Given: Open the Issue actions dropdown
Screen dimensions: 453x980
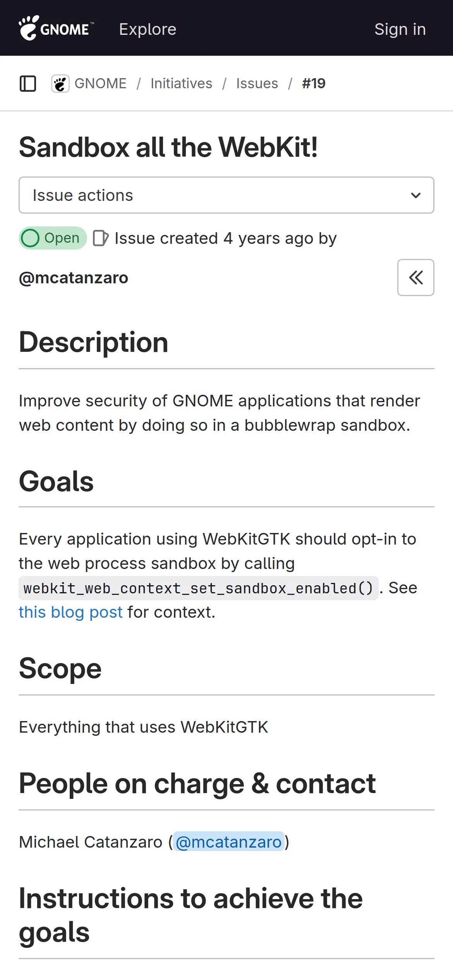Looking at the screenshot, I should click(226, 195).
